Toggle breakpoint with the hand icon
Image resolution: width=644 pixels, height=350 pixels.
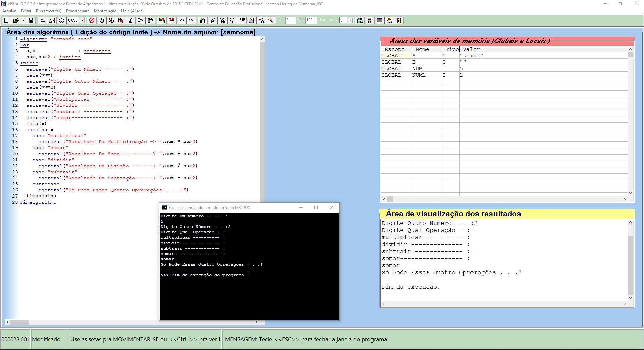[x=101, y=20]
